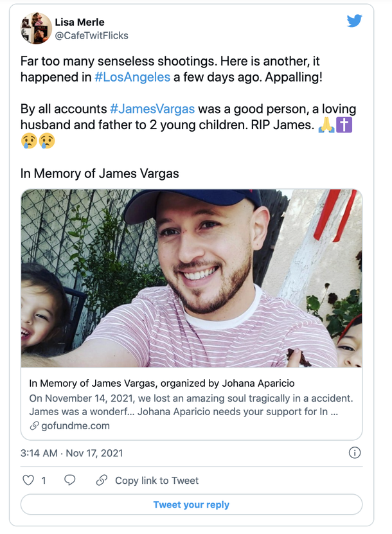The width and height of the screenshot is (392, 534).
Task: Open the #JamesVargas hashtag
Action: (152, 109)
